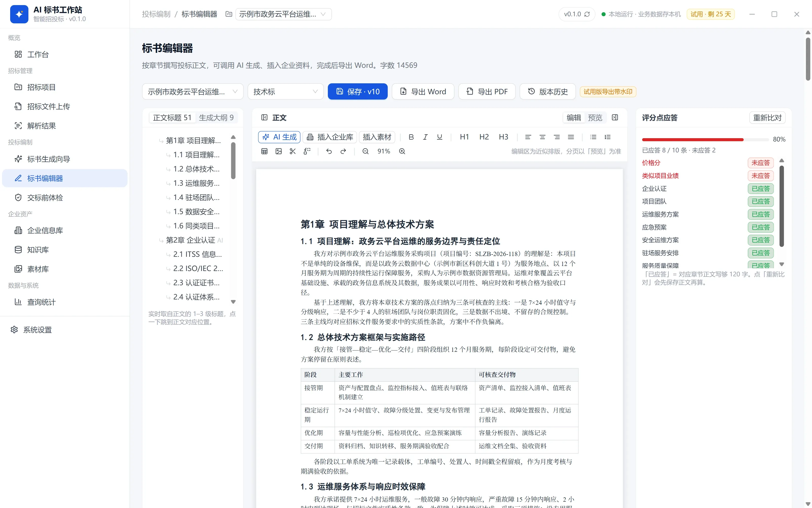Screen dimensions: 812x508
Task: Align text to the right
Action: click(x=557, y=137)
